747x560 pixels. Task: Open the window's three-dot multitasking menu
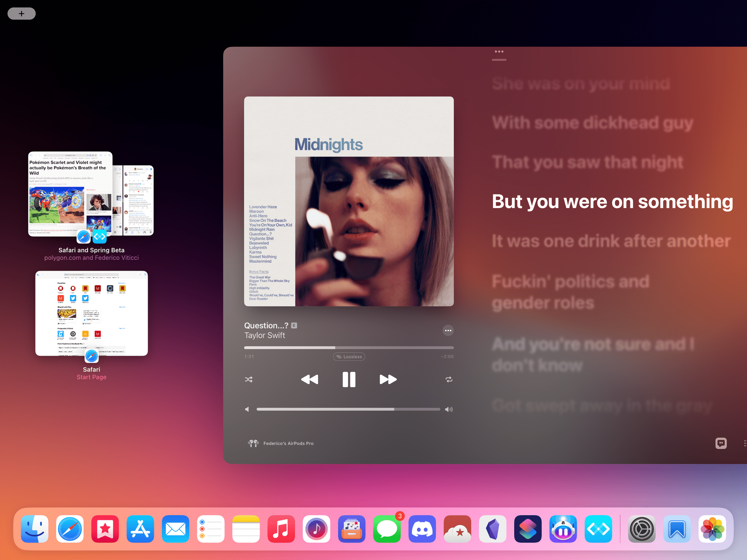(x=499, y=51)
